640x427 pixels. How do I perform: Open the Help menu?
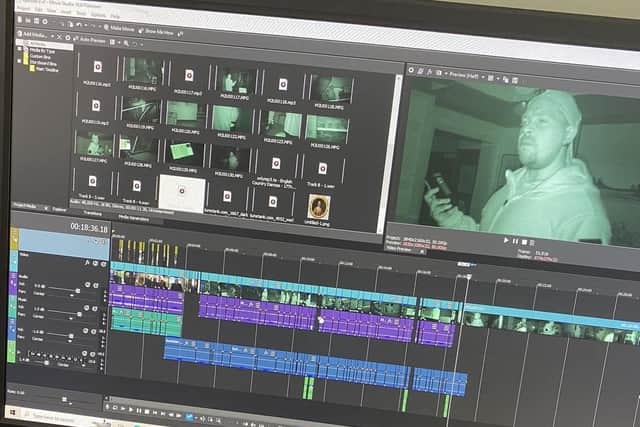click(x=115, y=16)
